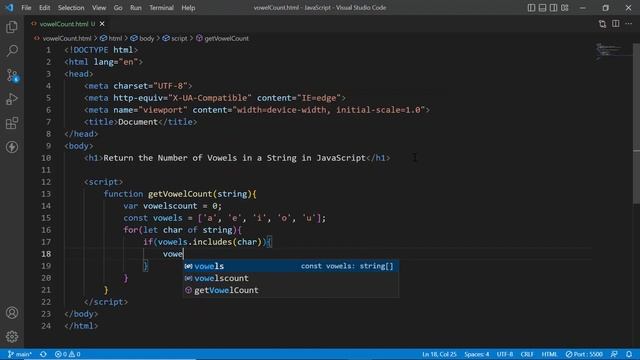
Task: Open the View menu
Action: (99, 7)
